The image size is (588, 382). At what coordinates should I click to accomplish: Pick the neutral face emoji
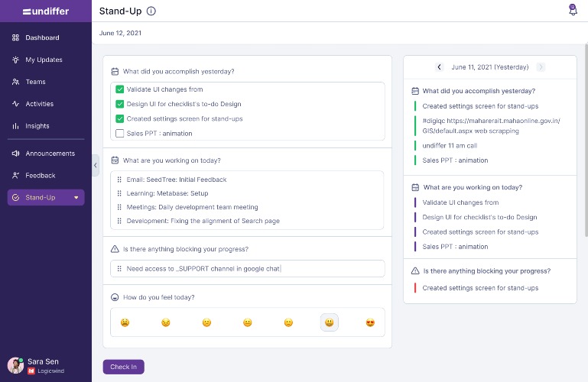(248, 322)
